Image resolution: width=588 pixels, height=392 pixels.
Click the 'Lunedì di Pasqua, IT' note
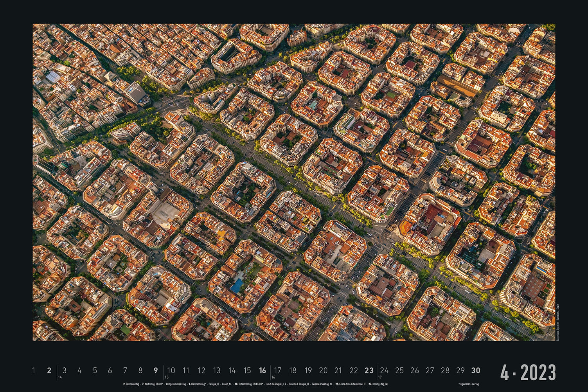click(299, 384)
